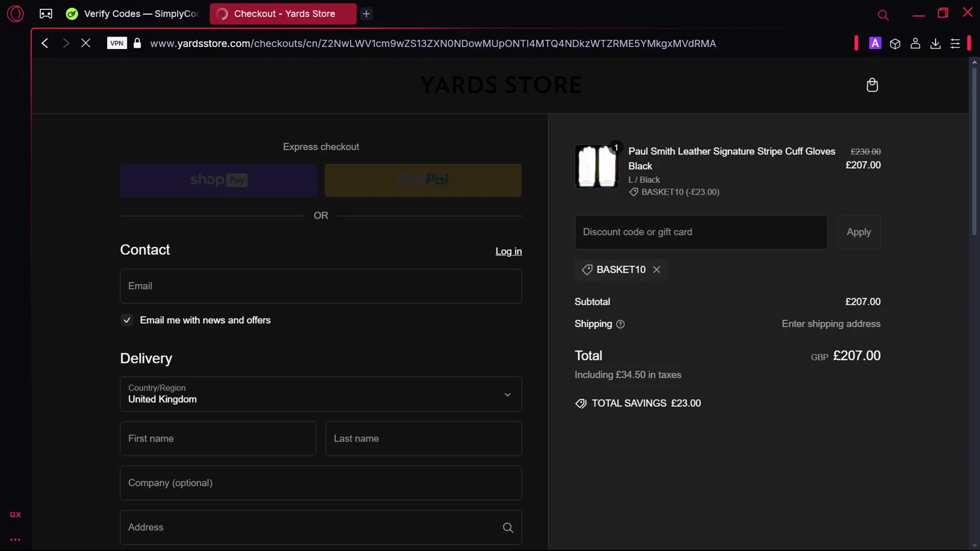Screen dimensions: 980x551
Task: Open browser tab search magnifier
Action: (x=883, y=14)
